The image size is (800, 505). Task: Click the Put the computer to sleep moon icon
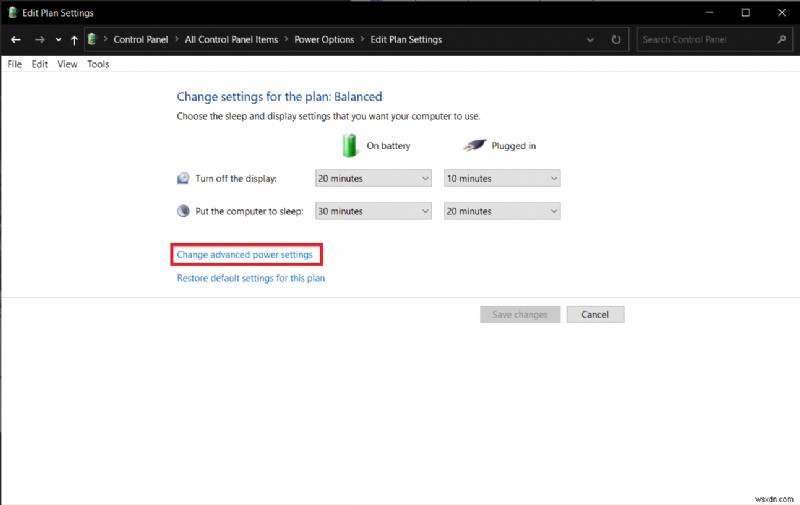pyautogui.click(x=183, y=211)
